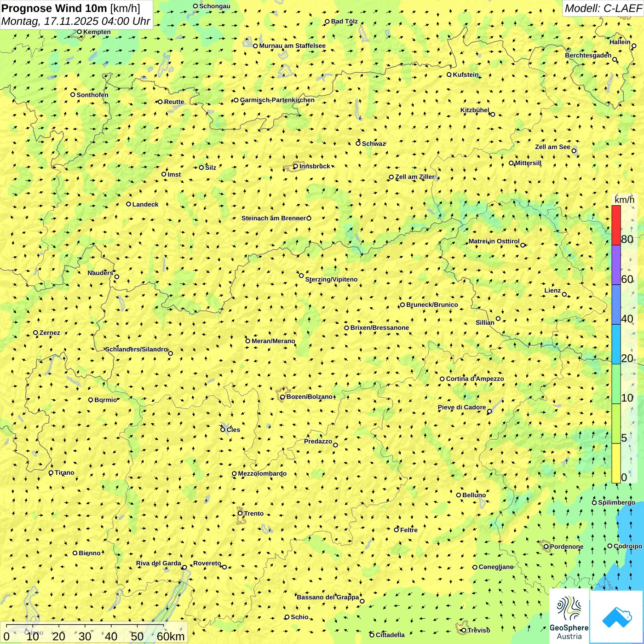The height and width of the screenshot is (644, 644).
Task: Click the 'km/h' legend unit label
Action: click(624, 200)
